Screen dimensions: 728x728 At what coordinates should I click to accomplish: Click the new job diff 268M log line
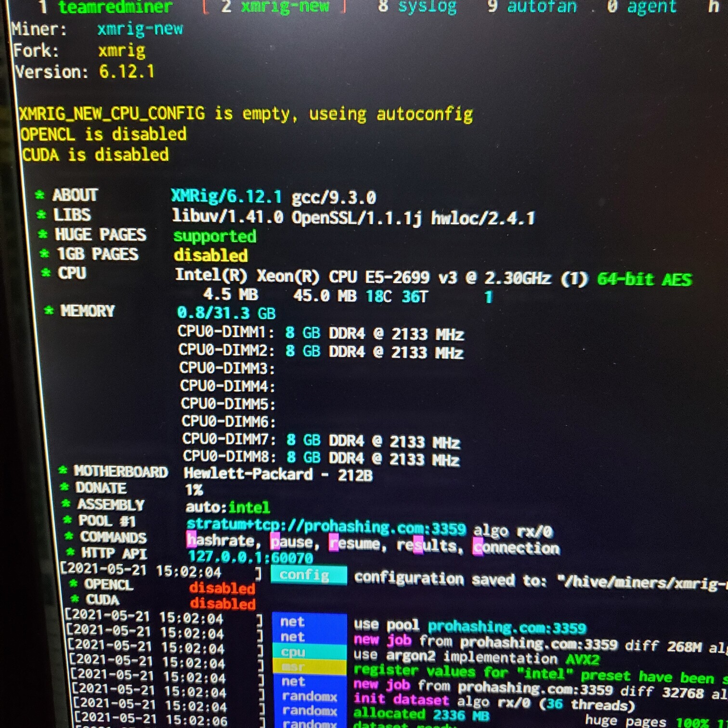(x=541, y=644)
